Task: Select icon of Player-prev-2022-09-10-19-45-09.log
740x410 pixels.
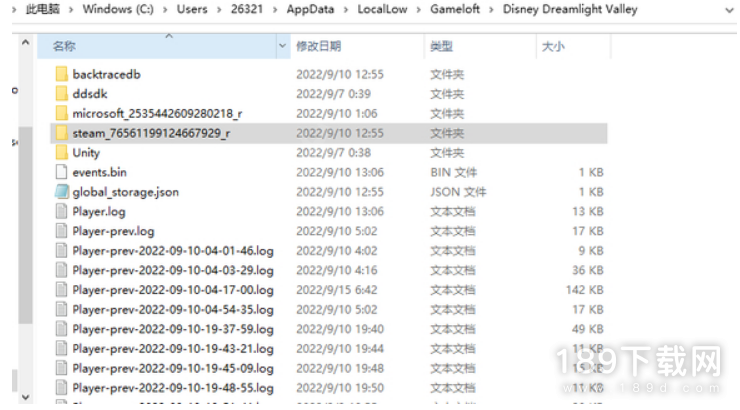Action: pos(61,368)
